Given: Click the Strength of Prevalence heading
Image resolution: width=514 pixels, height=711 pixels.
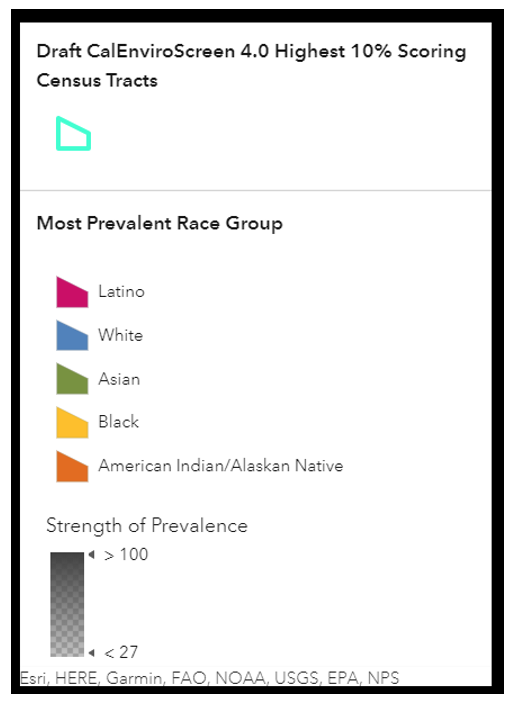Looking at the screenshot, I should [147, 526].
